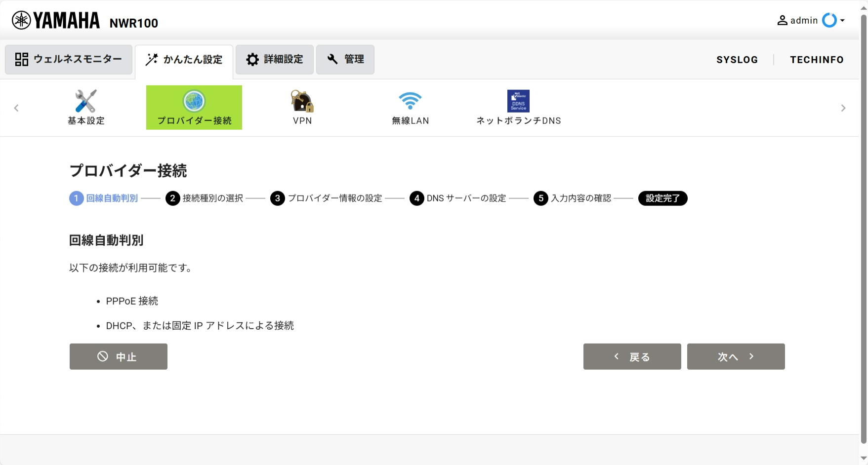This screenshot has width=868, height=465.
Task: Click the Yamaha logo in header
Action: [x=56, y=21]
